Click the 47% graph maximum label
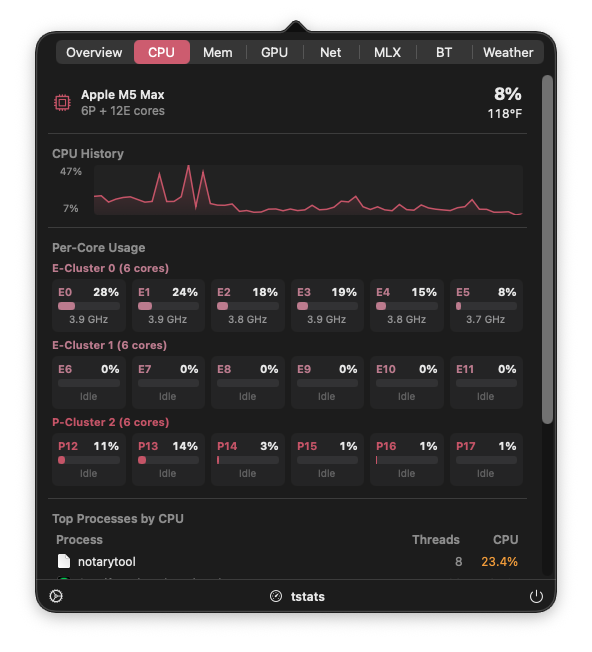592x652 pixels. 71,171
